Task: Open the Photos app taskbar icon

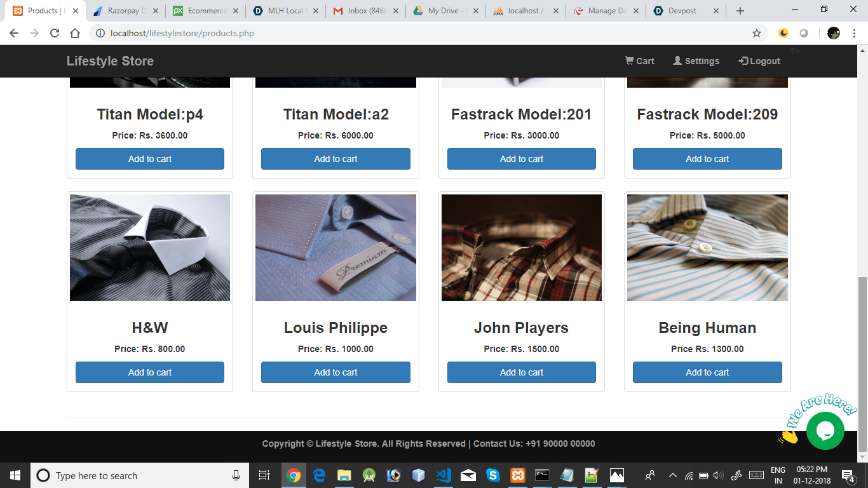Action: pos(617,475)
